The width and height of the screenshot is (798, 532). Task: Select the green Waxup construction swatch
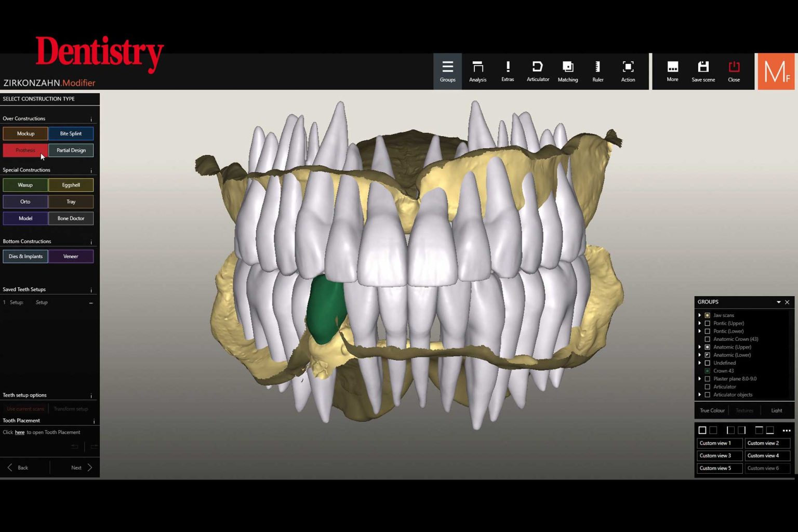click(x=25, y=184)
